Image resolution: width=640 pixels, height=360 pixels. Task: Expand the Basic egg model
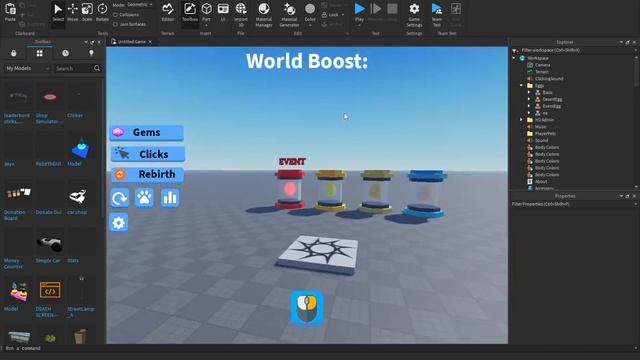coord(529,93)
